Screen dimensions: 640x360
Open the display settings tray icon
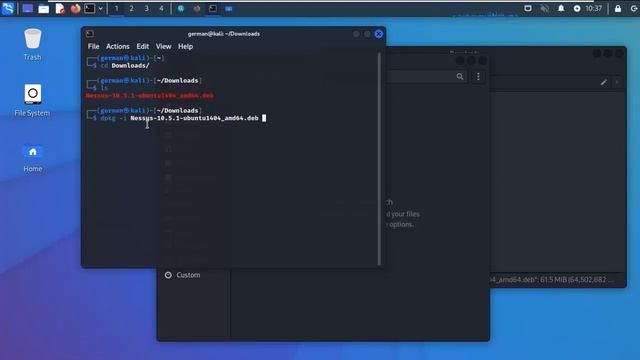[x=528, y=8]
